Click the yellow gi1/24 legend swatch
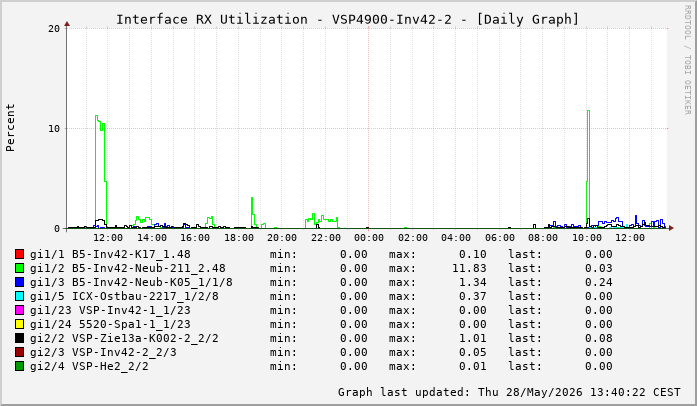Screen dimensions: 697x406 (x=19, y=324)
